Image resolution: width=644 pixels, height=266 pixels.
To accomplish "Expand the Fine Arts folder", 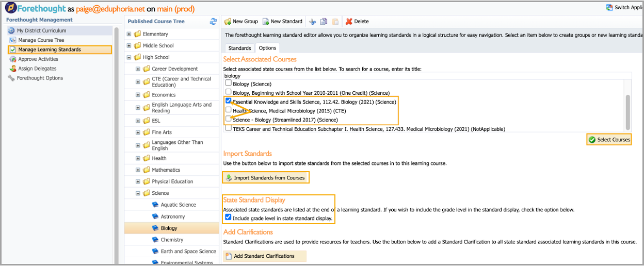I will tap(138, 132).
